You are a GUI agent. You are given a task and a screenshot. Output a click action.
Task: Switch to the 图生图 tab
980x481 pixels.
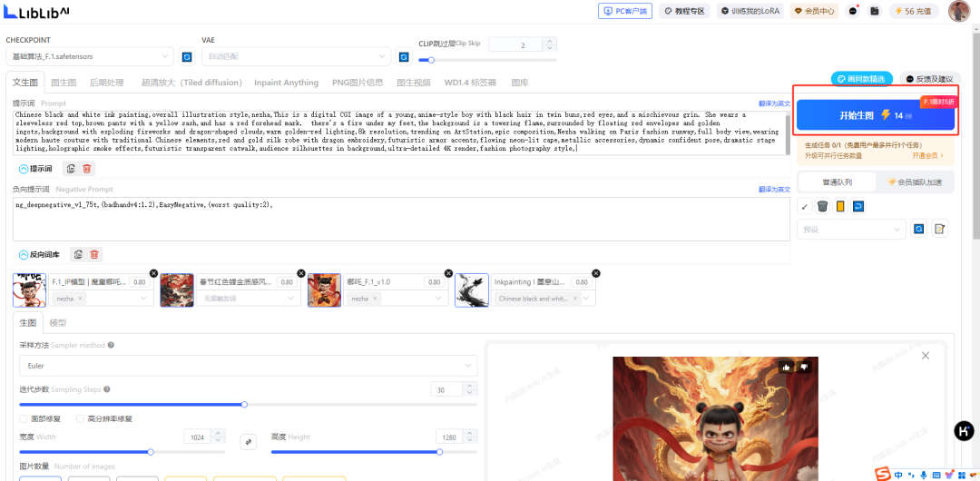(x=64, y=83)
